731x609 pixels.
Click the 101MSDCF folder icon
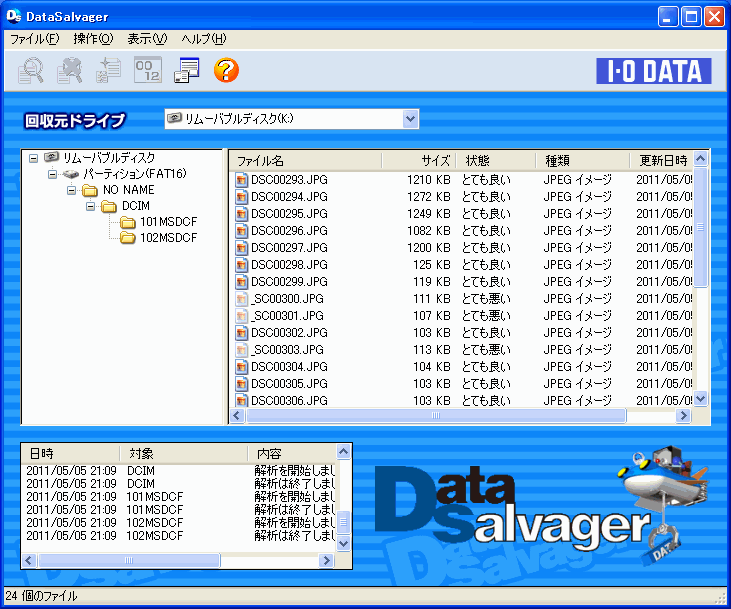coord(128,222)
